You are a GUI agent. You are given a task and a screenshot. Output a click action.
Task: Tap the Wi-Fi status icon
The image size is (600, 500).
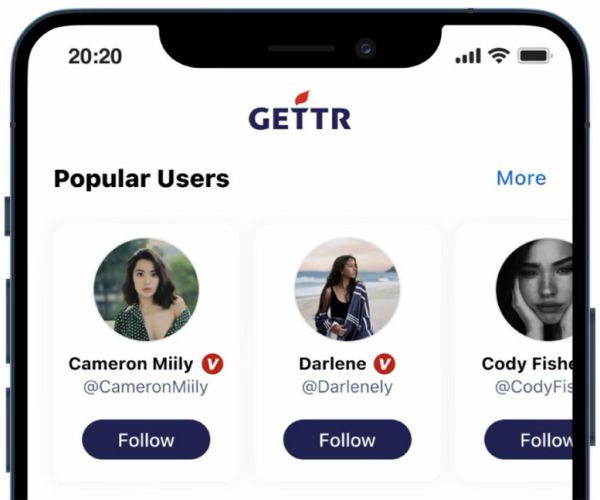click(498, 56)
